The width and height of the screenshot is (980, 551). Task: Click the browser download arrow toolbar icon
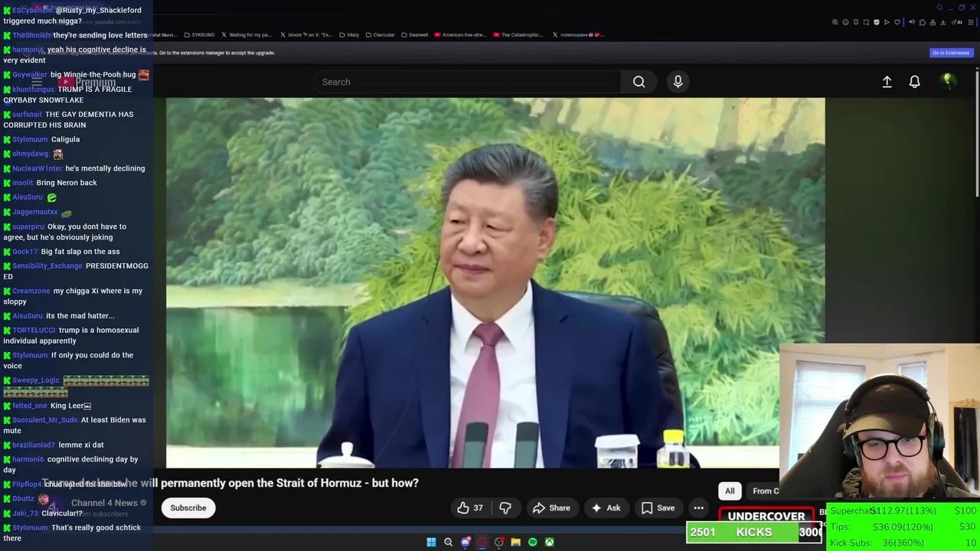coord(943,22)
